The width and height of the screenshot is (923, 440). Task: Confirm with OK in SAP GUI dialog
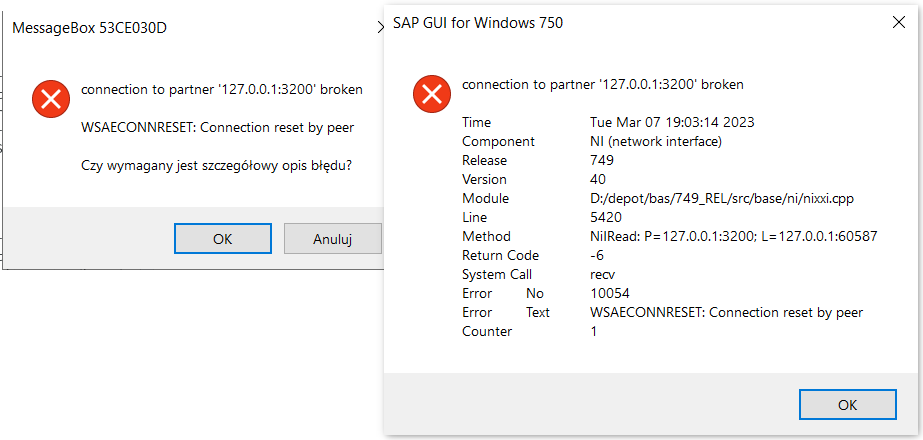click(x=847, y=405)
